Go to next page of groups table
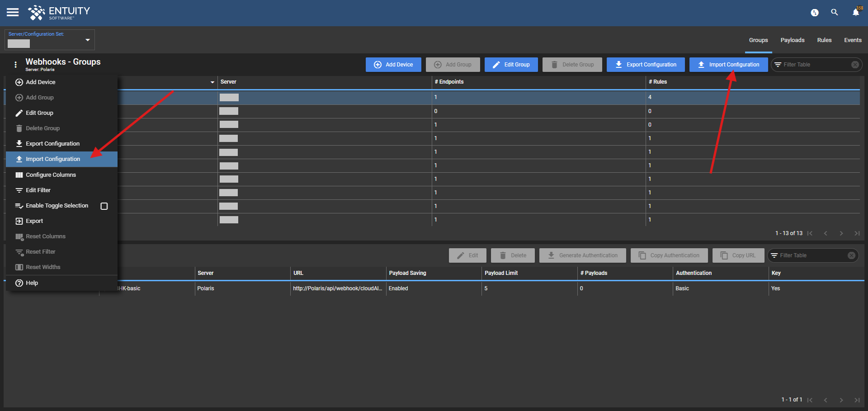 841,233
